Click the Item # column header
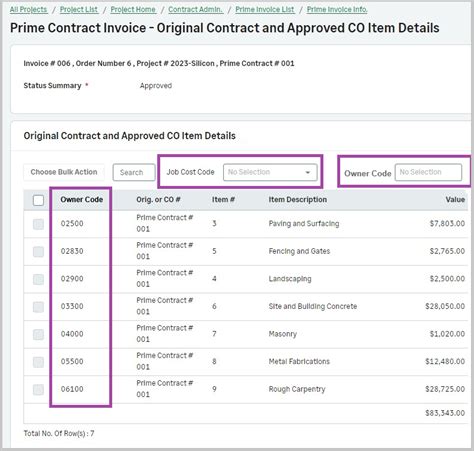Screen dimensions: 474x451 pos(223,200)
